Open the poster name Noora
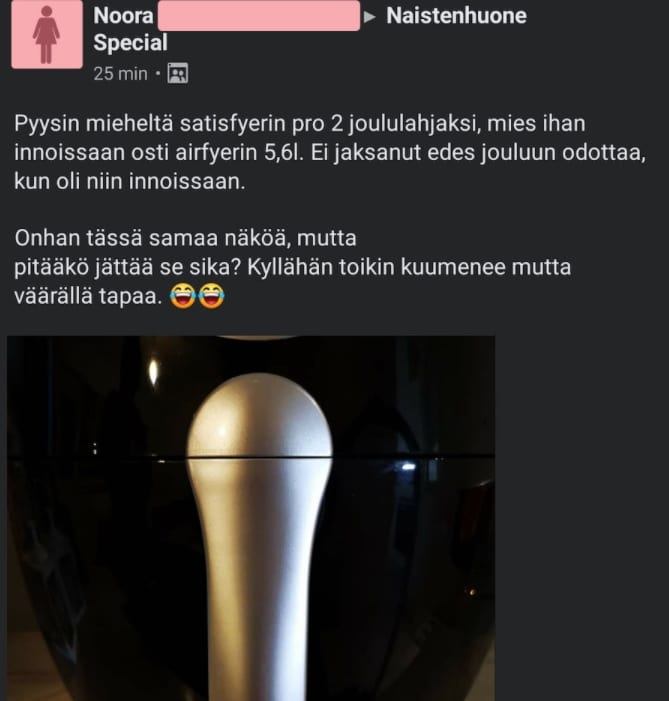This screenshot has height=701, width=669. point(123,16)
